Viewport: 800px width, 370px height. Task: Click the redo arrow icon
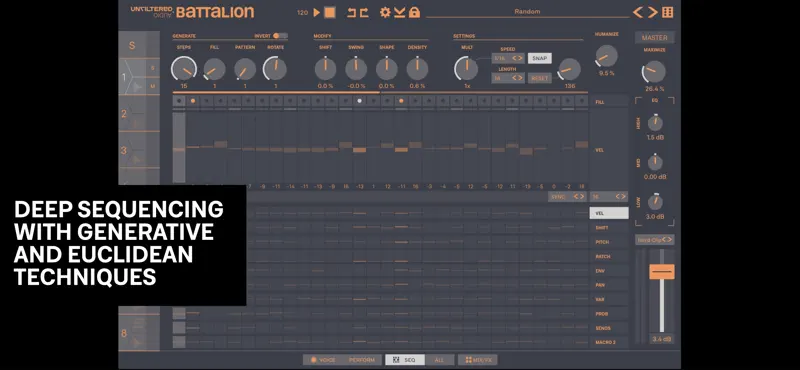click(x=364, y=13)
